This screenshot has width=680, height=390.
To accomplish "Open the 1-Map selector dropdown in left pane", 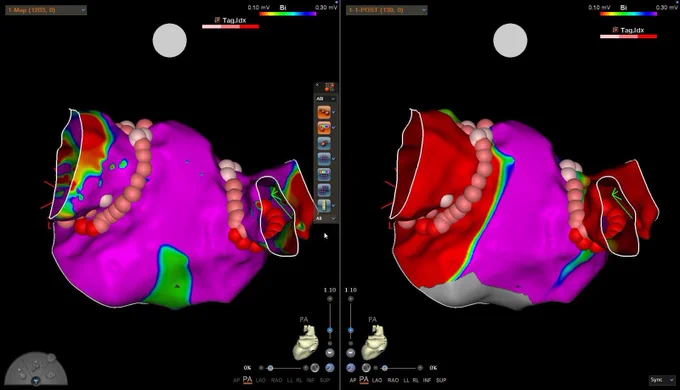I will tap(46, 10).
